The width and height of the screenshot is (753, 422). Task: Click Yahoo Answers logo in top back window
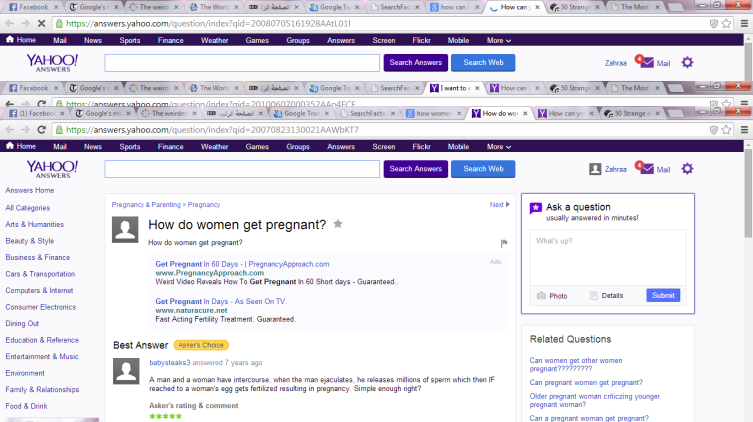click(x=52, y=63)
